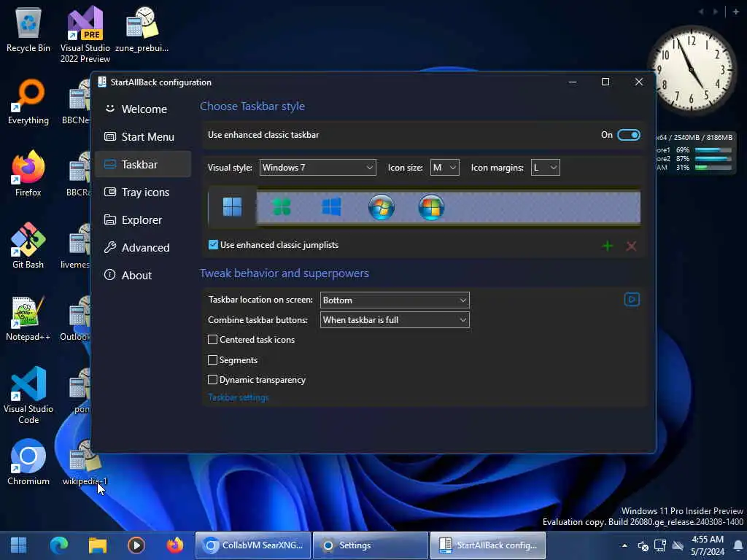Select the second glossy Windows orb icon
747x560 pixels.
[x=431, y=207]
